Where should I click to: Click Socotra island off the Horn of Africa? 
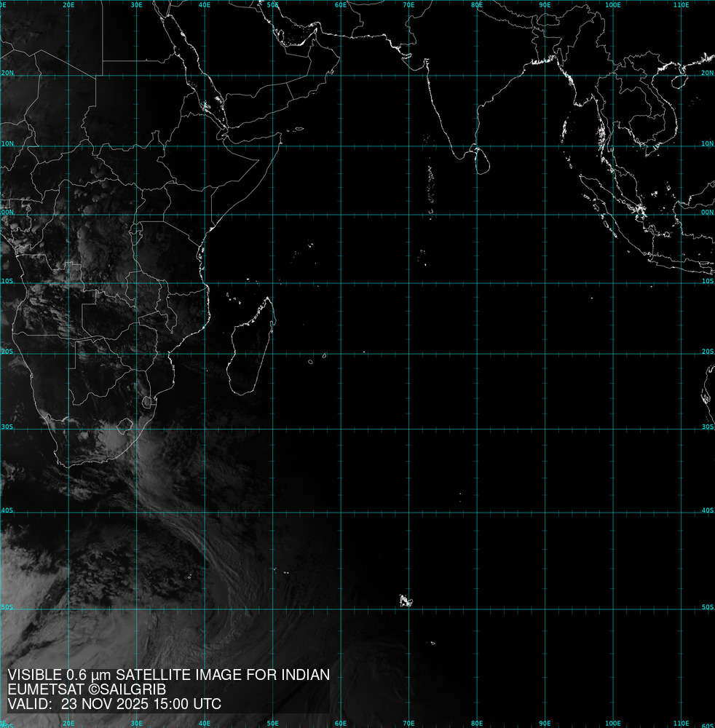pyautogui.click(x=299, y=130)
